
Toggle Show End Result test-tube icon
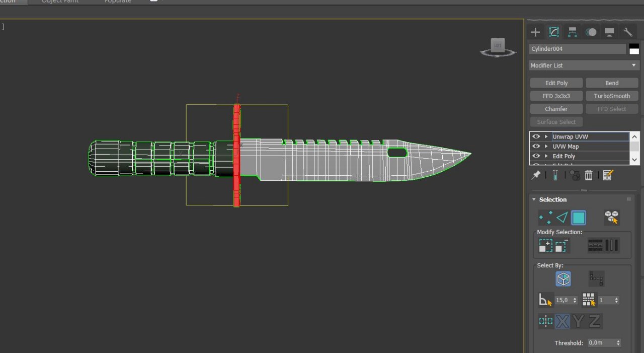tap(555, 175)
